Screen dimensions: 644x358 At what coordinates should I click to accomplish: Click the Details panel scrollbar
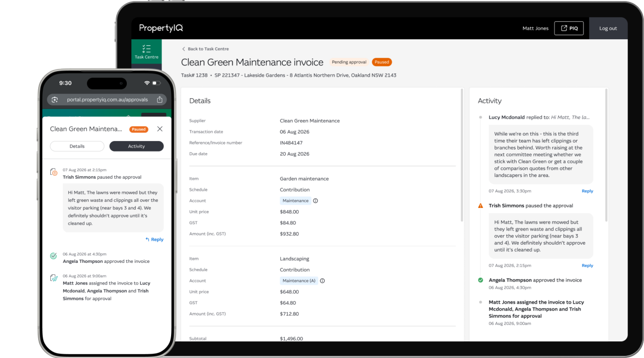pyautogui.click(x=462, y=156)
